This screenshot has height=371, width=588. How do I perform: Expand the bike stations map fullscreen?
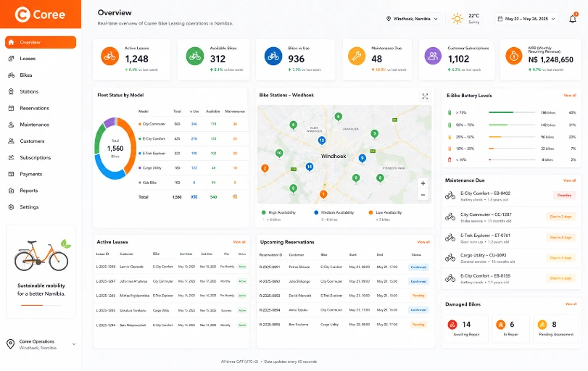(x=425, y=96)
